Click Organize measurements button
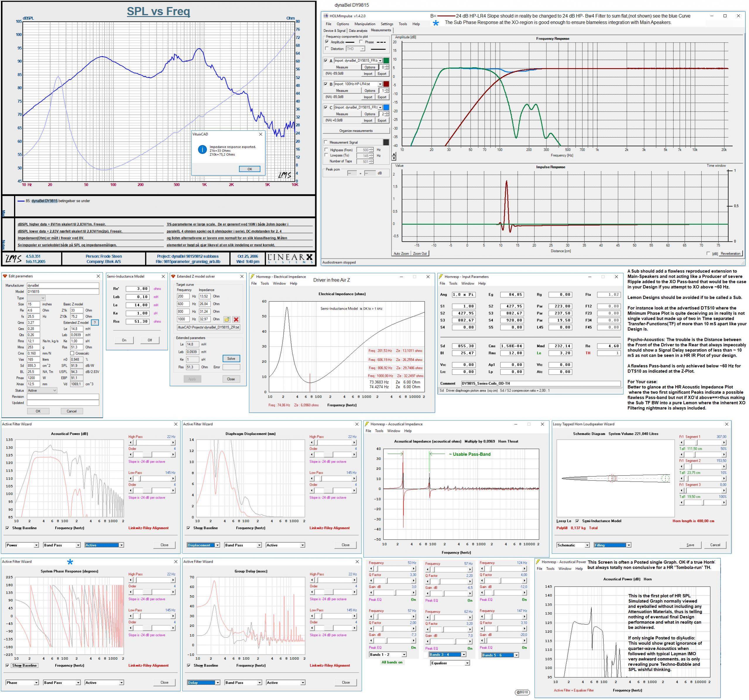 point(356,131)
